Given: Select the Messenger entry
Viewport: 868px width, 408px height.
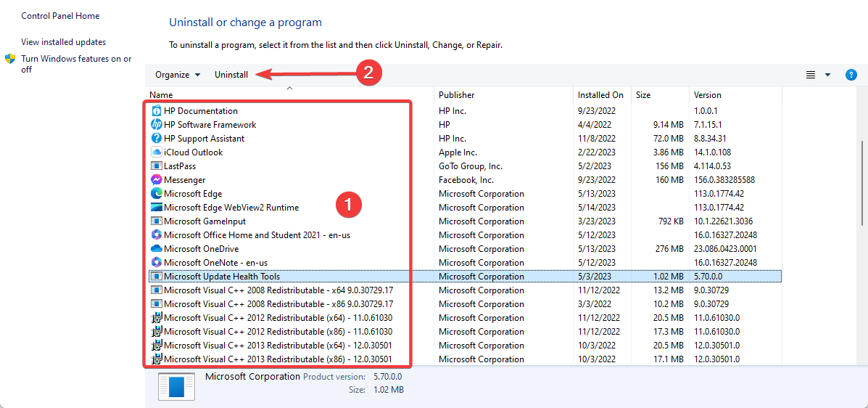Looking at the screenshot, I should [x=464, y=179].
